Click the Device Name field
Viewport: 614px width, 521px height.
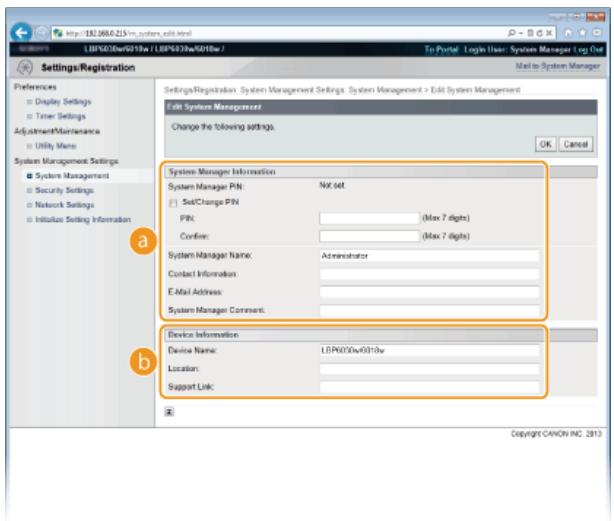point(429,350)
